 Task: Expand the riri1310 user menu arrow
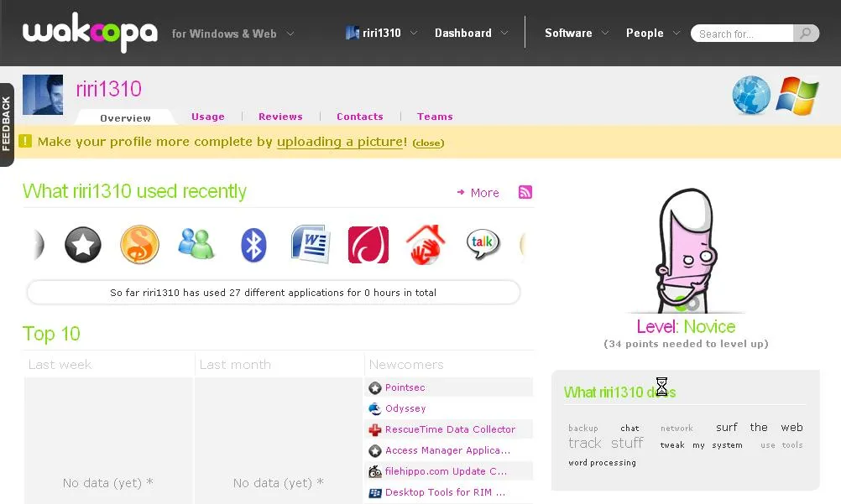(x=414, y=34)
